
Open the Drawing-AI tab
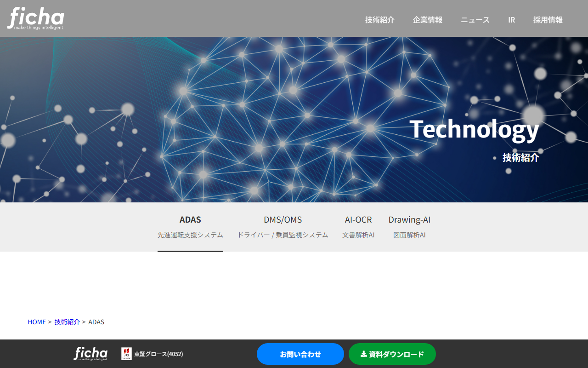click(x=409, y=227)
